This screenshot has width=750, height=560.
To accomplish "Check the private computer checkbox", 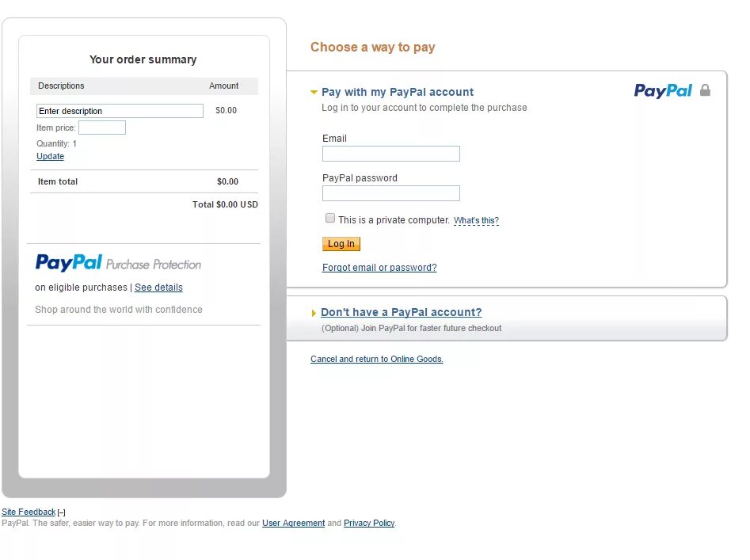I will [x=330, y=219].
